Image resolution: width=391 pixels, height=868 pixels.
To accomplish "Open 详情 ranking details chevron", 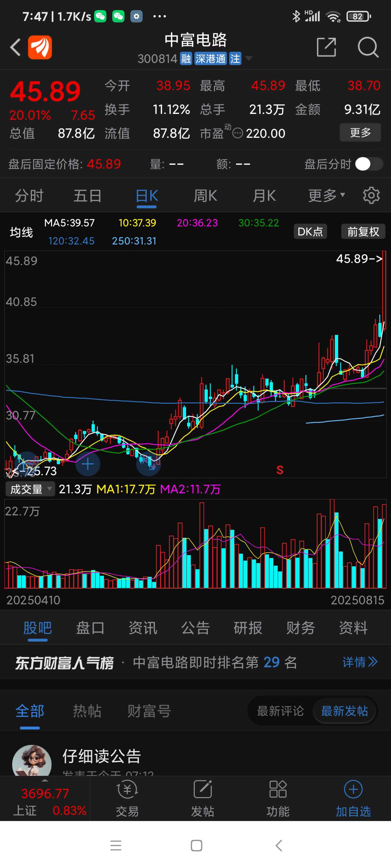I will (x=360, y=662).
